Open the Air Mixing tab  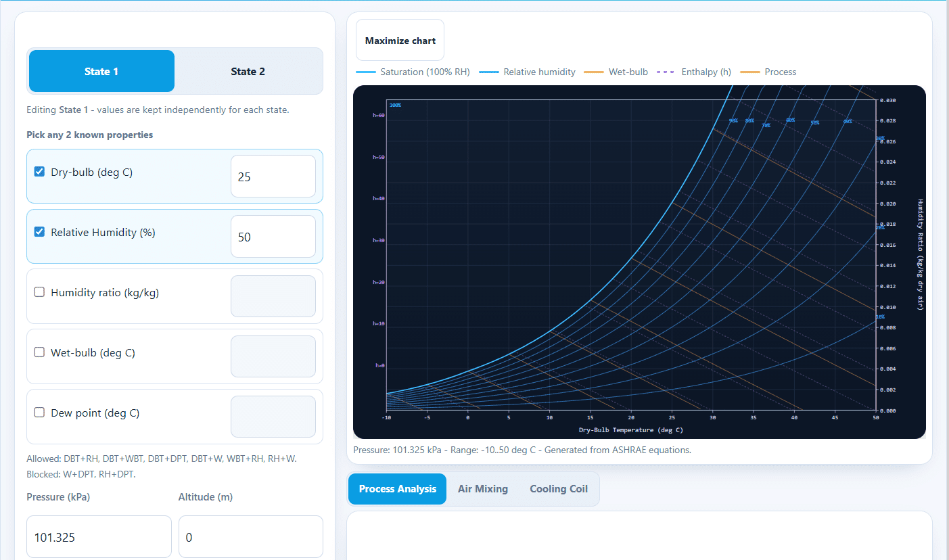tap(483, 489)
